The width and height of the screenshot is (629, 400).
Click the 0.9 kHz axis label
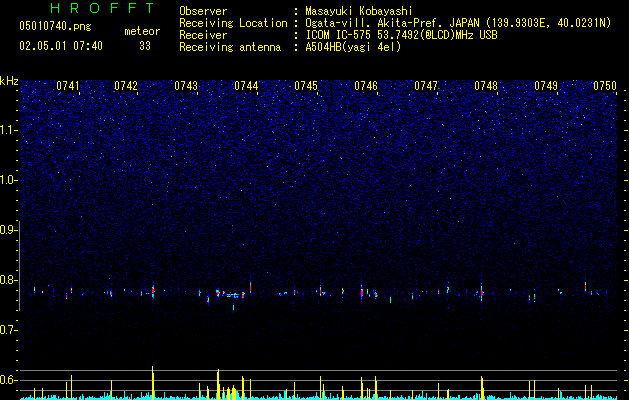(x=8, y=230)
